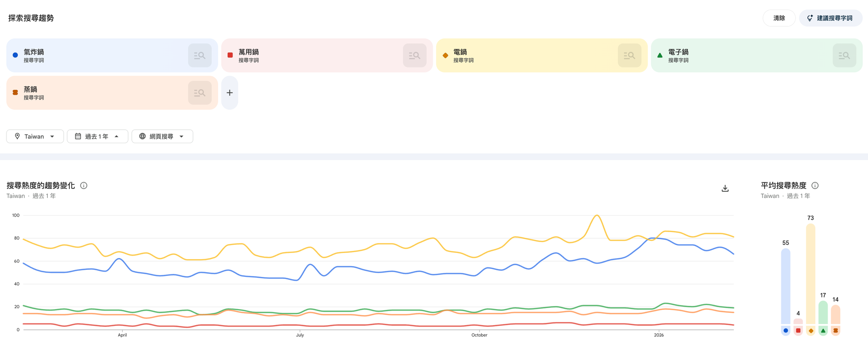The width and height of the screenshot is (868, 345).
Task: Collapse the 過去 1 年 time range dropdown
Action: tap(97, 136)
